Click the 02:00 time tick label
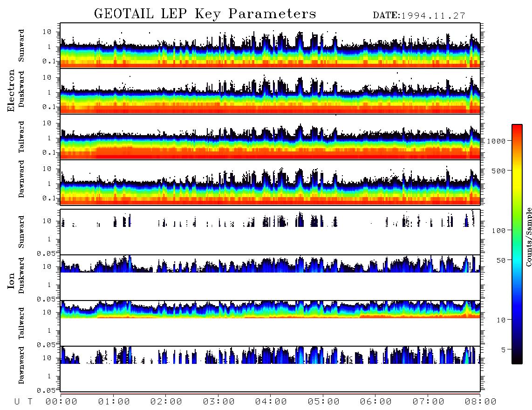The height and width of the screenshot is (410, 532). click(x=166, y=402)
